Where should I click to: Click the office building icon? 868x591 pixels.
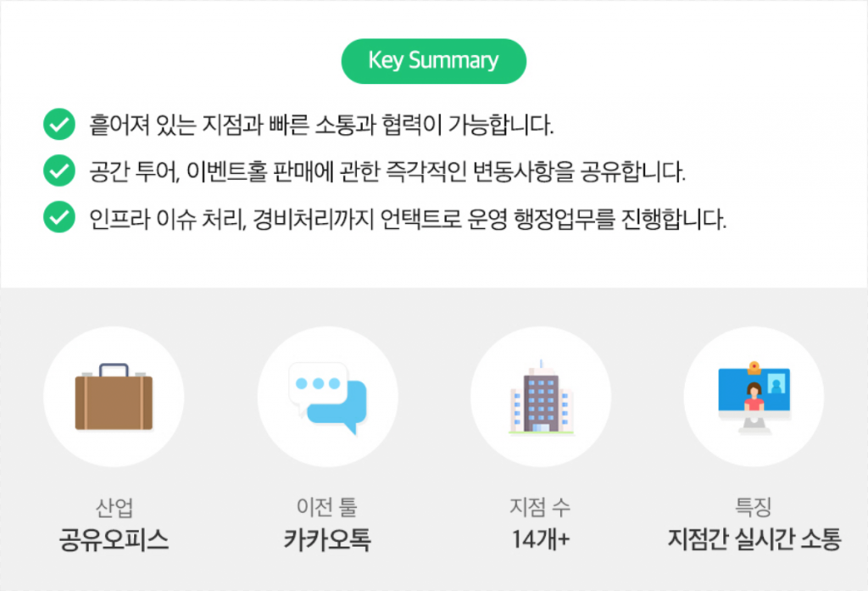[541, 399]
